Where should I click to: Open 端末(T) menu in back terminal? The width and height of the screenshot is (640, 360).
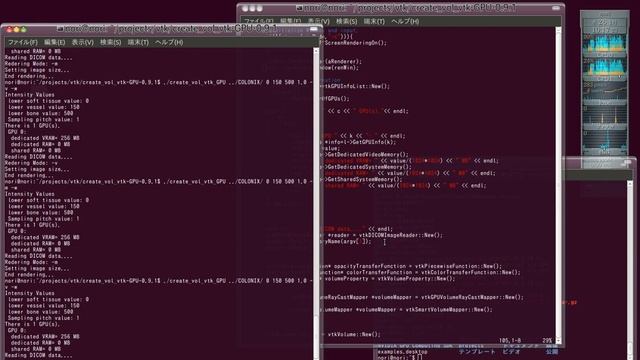374,21
